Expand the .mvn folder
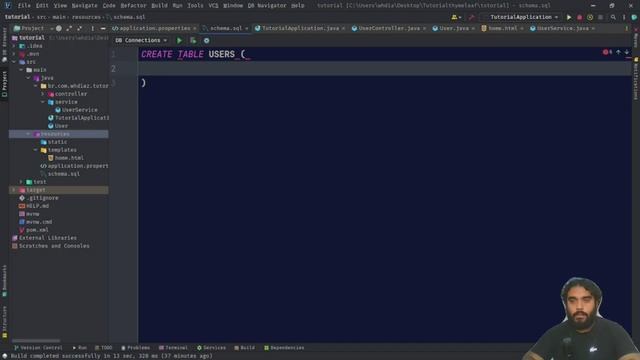The width and height of the screenshot is (640, 360). point(14,54)
